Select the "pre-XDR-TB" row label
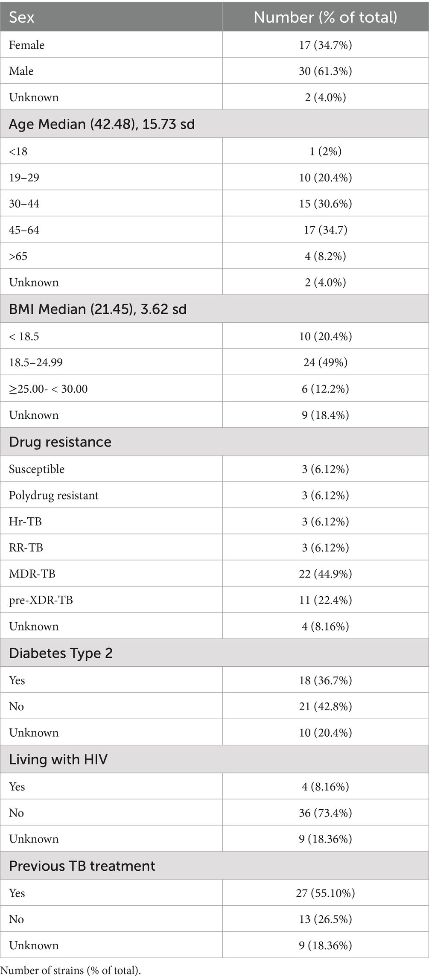The height and width of the screenshot is (980, 429). pos(41,600)
